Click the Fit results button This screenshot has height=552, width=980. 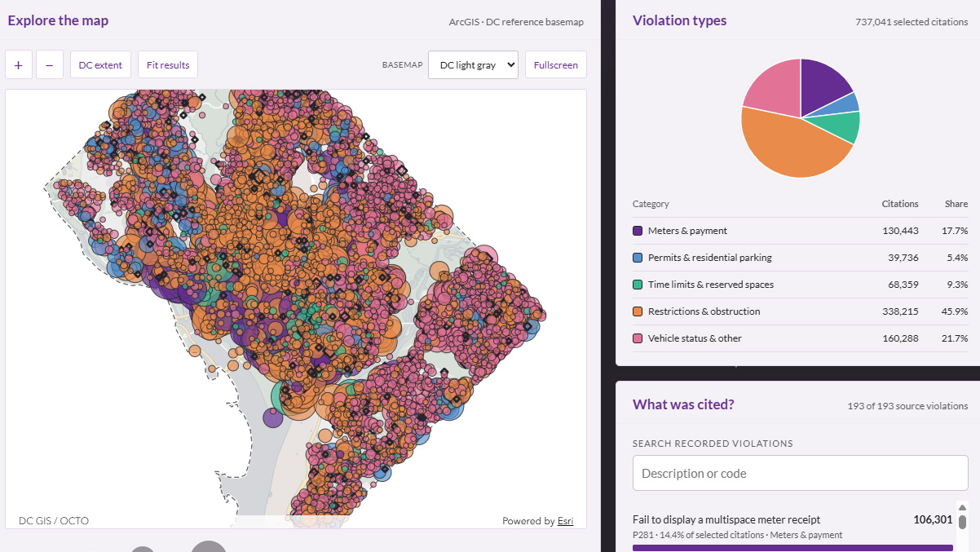click(x=168, y=64)
